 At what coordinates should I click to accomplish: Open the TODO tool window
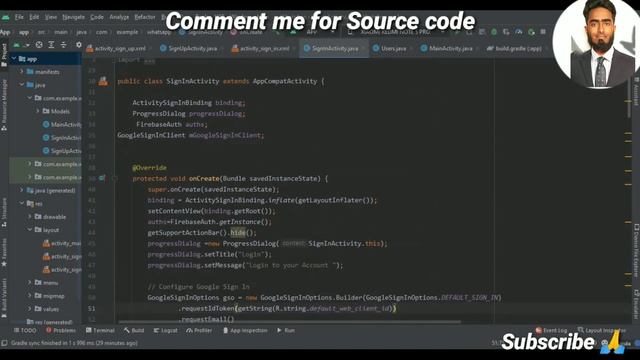pyautogui.click(x=25, y=330)
